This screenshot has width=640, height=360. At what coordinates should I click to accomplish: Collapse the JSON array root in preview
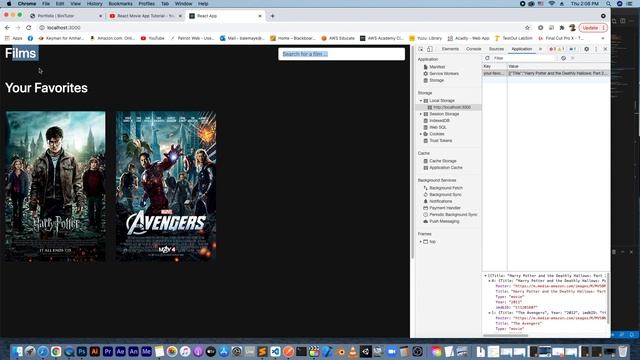486,276
